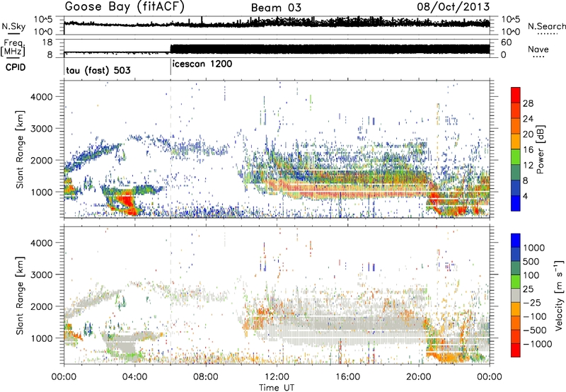Select the 'N.Search' legend label
Screen dimensions: 566x392
(x=546, y=26)
